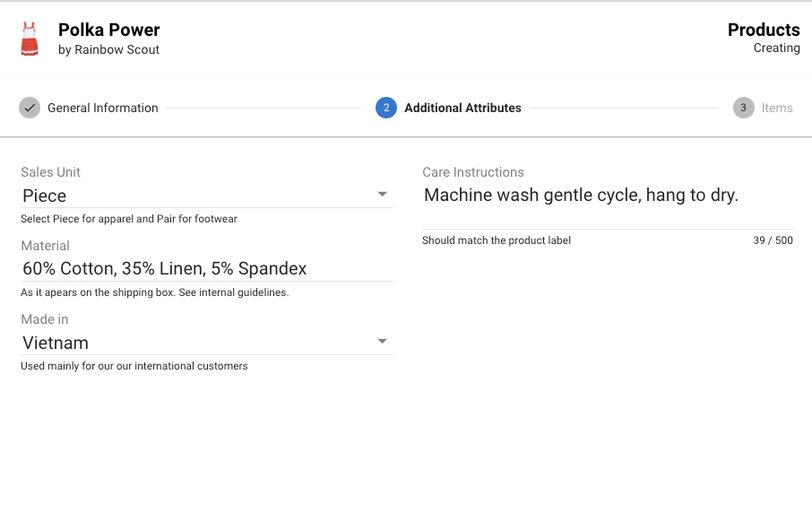
Task: Click into the Material text field
Action: pos(207,269)
